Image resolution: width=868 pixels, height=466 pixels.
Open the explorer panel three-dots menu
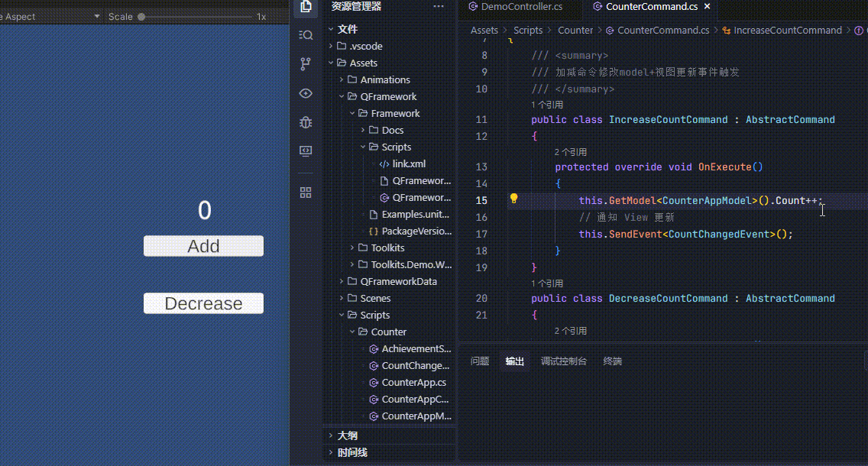[439, 7]
